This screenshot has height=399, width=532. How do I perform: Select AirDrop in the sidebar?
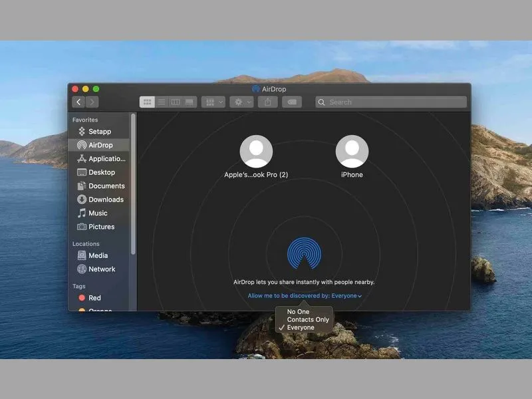click(x=98, y=145)
